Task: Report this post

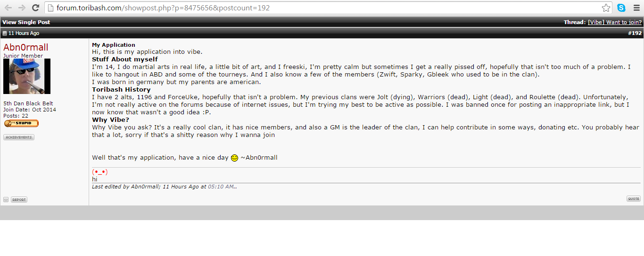Action: tap(19, 200)
